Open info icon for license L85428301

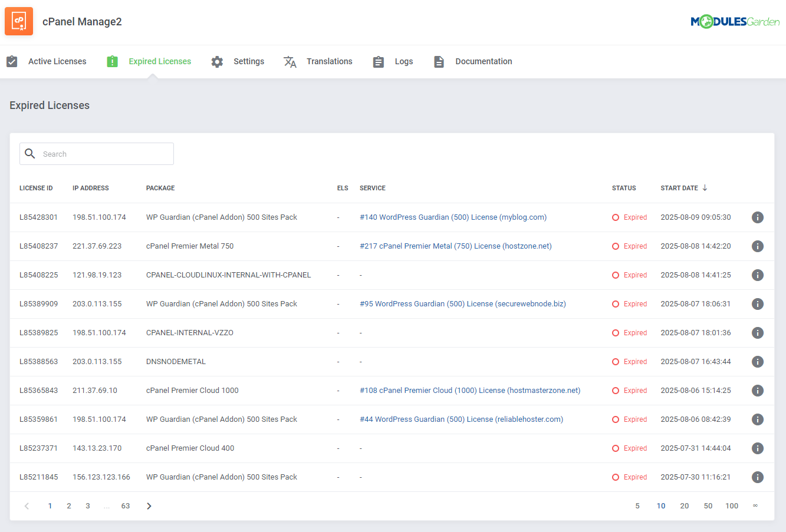click(758, 217)
